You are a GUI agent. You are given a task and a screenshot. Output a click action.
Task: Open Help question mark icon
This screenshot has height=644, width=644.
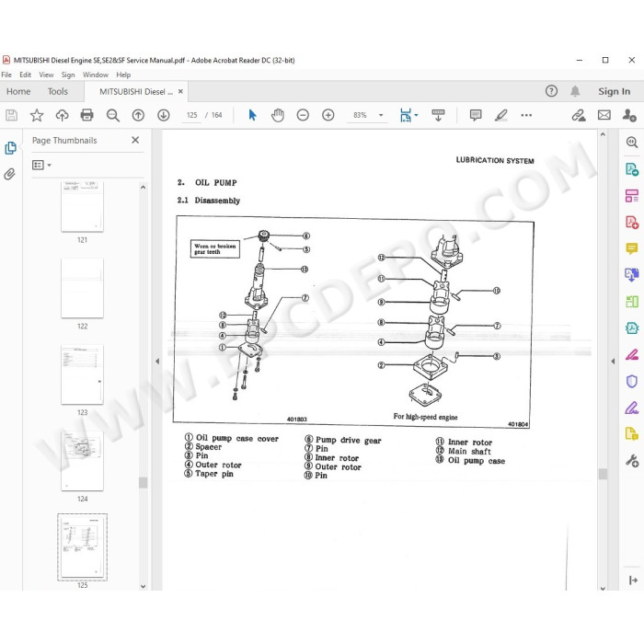tap(551, 91)
